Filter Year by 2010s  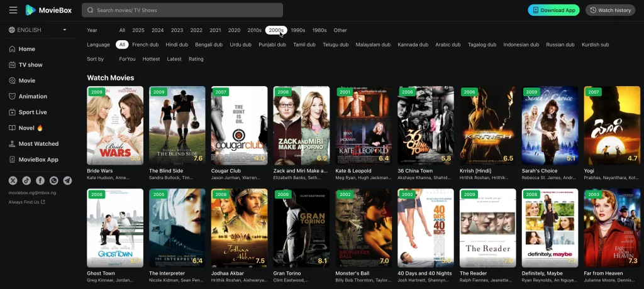click(x=254, y=30)
